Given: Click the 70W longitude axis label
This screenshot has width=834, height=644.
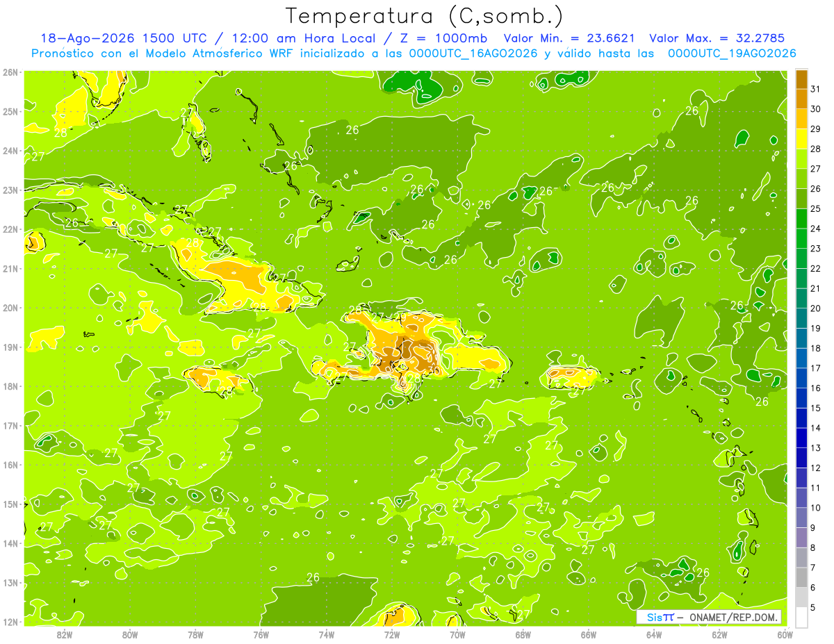Looking at the screenshot, I should pos(457,634).
